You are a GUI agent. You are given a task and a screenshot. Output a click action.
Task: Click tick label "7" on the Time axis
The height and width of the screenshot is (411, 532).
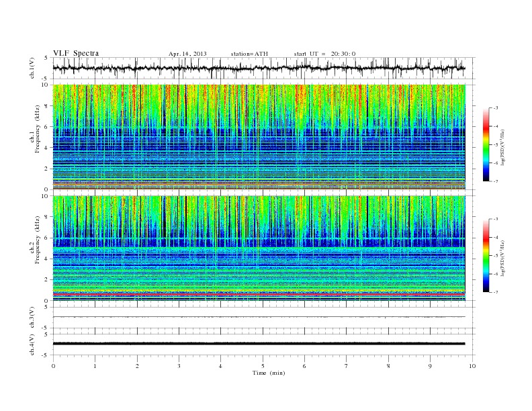point(347,366)
